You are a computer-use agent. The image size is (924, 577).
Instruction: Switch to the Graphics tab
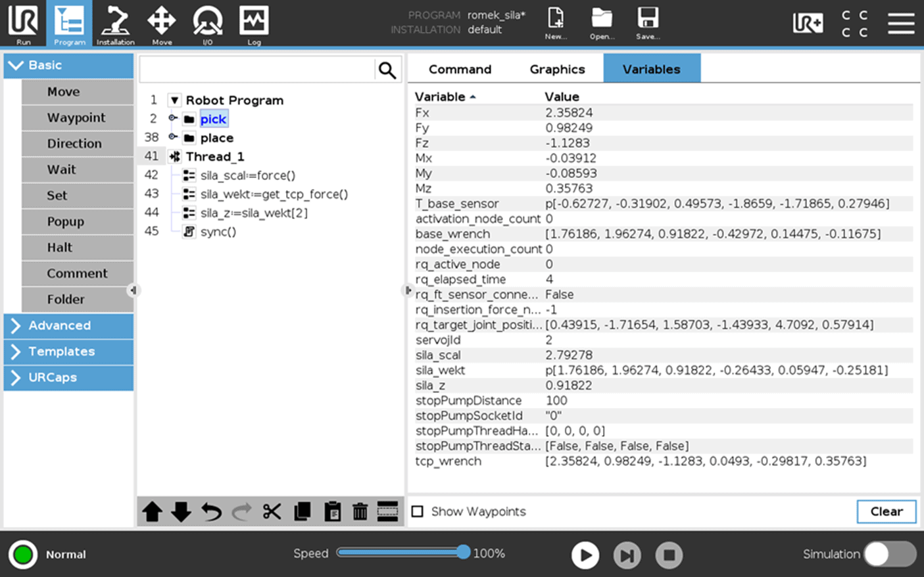pos(557,69)
